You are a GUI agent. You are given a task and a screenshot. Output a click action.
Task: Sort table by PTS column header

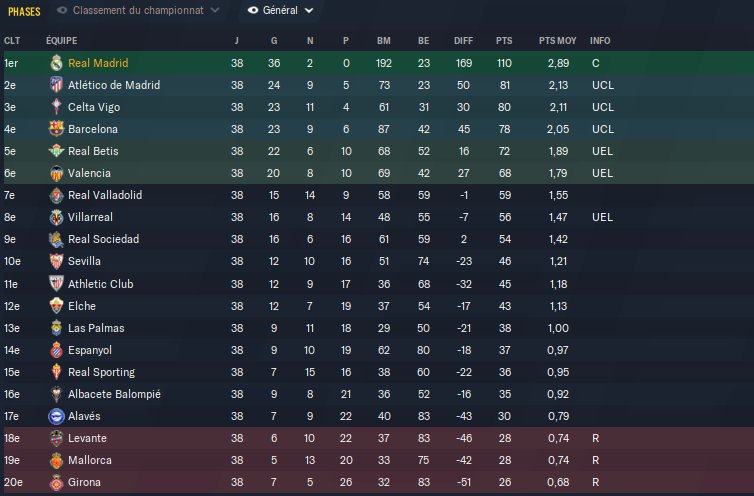[x=504, y=40]
